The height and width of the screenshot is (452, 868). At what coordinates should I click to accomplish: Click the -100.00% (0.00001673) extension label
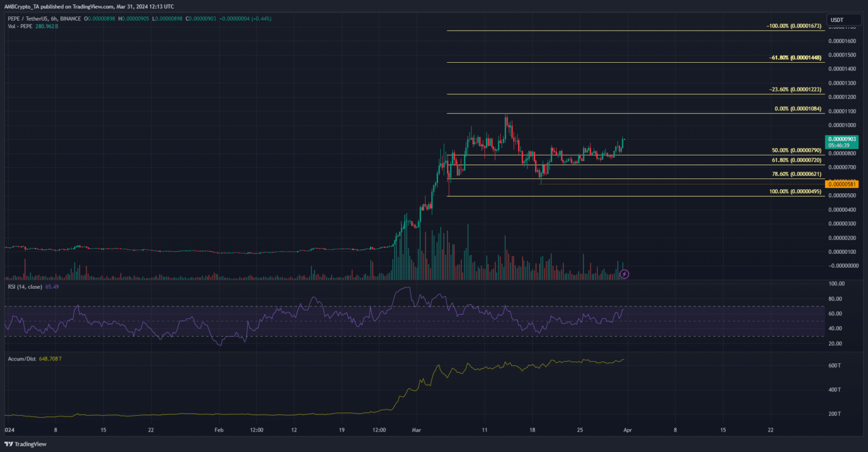click(794, 26)
